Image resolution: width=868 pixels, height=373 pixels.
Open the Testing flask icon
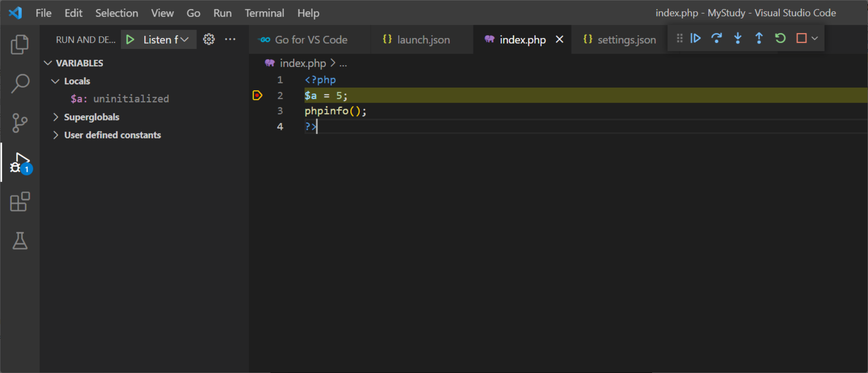pyautogui.click(x=20, y=241)
